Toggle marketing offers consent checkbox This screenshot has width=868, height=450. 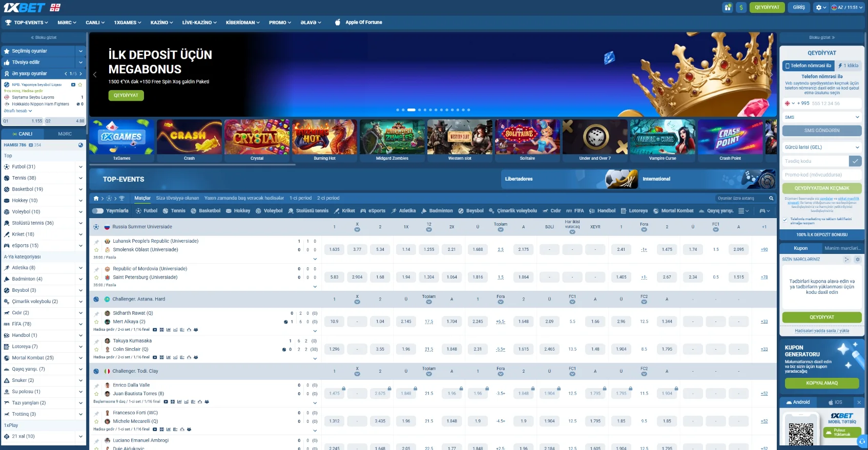pyautogui.click(x=785, y=220)
